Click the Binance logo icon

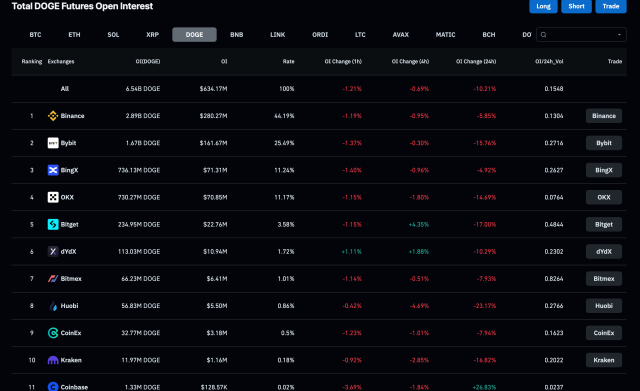click(53, 116)
